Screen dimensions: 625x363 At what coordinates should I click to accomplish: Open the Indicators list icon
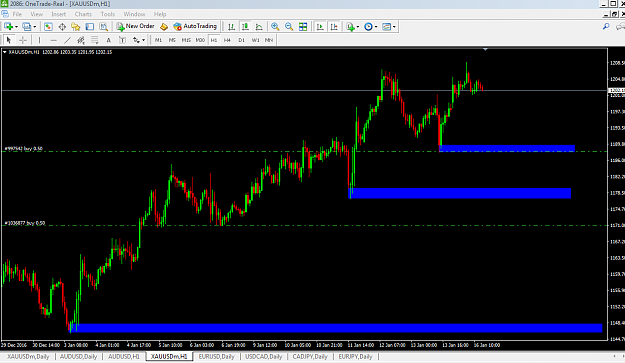[x=350, y=27]
